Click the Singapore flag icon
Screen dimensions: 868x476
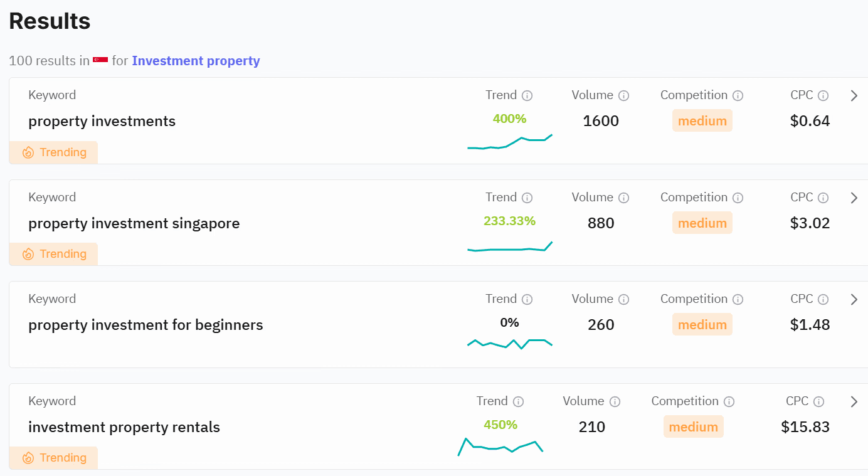point(100,60)
